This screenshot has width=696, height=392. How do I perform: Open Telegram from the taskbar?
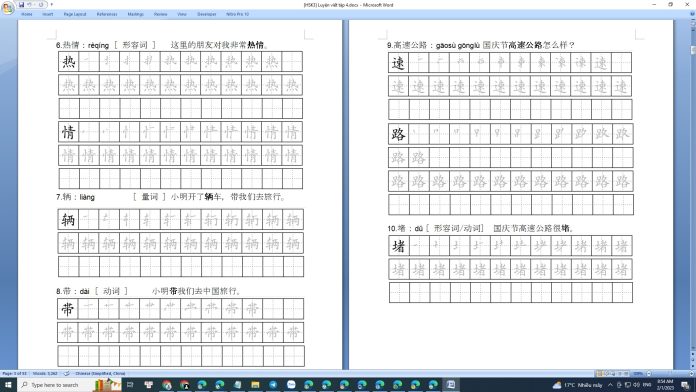click(273, 384)
